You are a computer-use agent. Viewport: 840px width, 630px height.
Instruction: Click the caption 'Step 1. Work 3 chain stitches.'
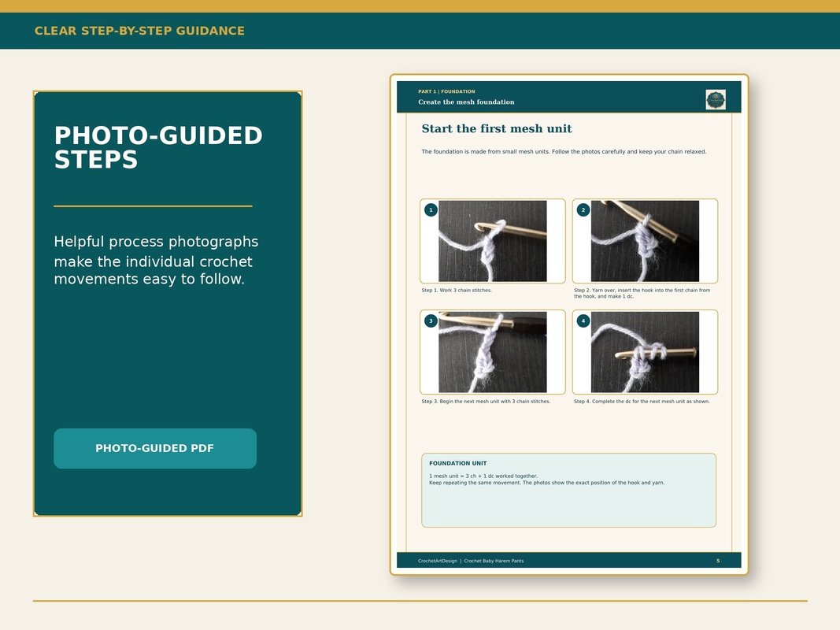point(457,291)
